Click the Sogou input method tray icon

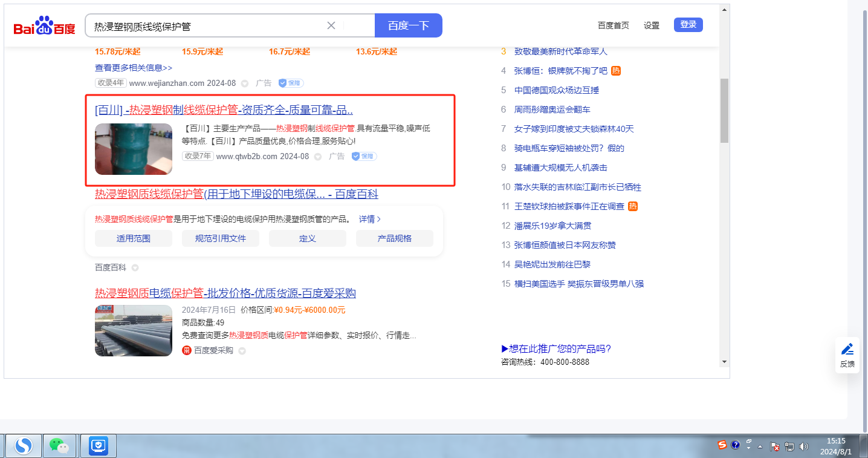(722, 445)
